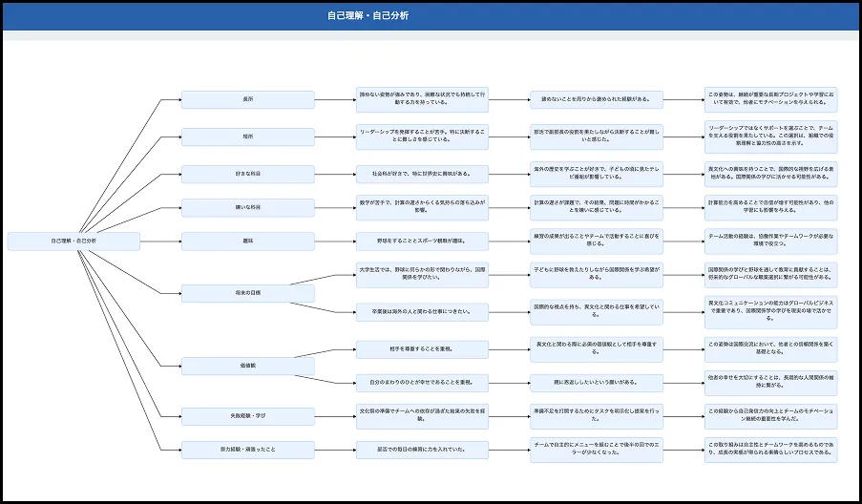Select the 嫌いな科目 node
Image resolution: width=862 pixels, height=504 pixels.
tap(248, 208)
